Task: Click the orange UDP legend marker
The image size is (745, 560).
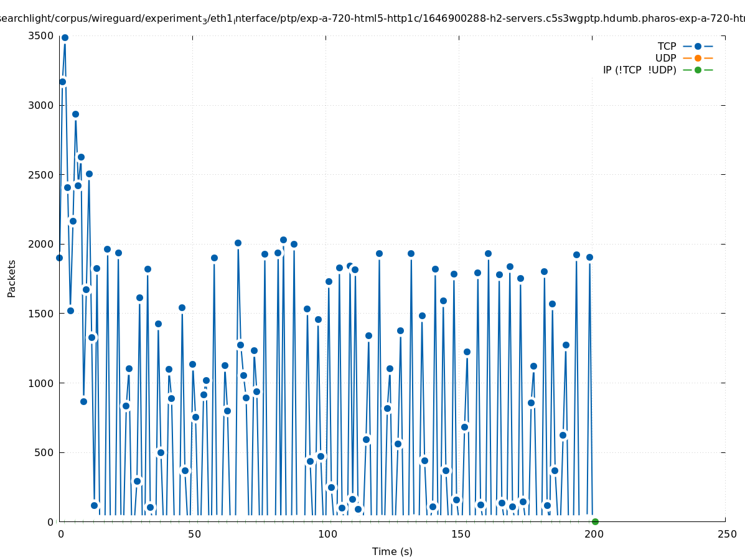Action: [x=698, y=58]
